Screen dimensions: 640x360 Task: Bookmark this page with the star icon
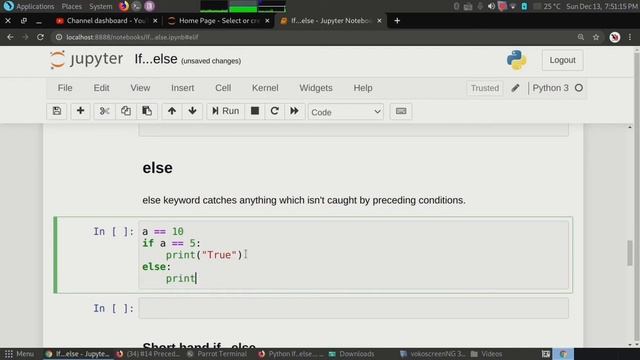pos(596,37)
